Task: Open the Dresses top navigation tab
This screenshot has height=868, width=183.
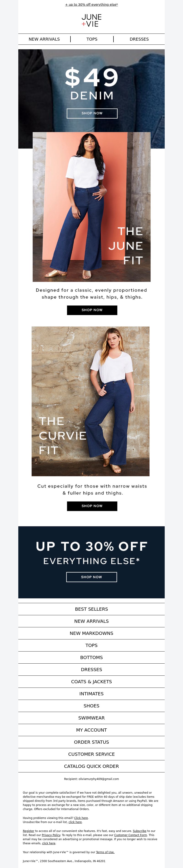Action: point(139,39)
